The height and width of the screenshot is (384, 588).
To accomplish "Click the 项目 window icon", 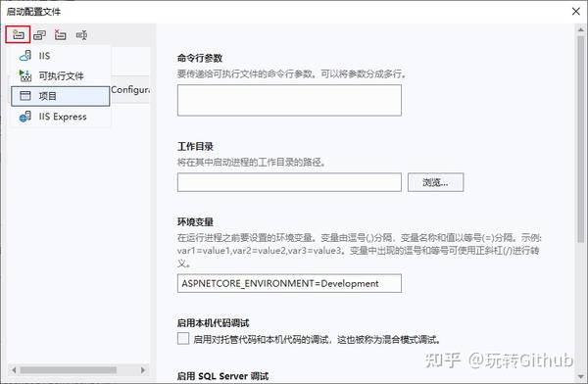I will 25,96.
